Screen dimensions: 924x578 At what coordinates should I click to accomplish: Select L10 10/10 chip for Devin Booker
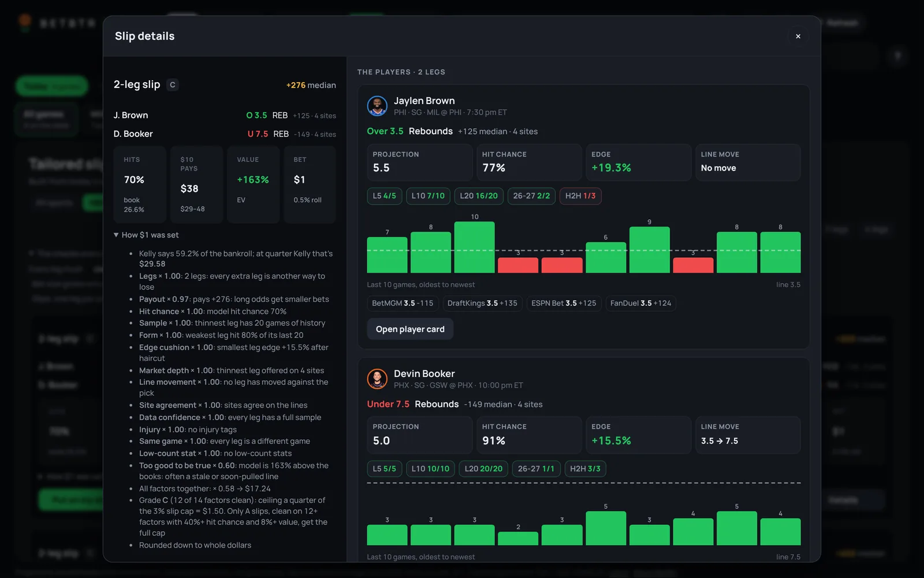pos(430,469)
